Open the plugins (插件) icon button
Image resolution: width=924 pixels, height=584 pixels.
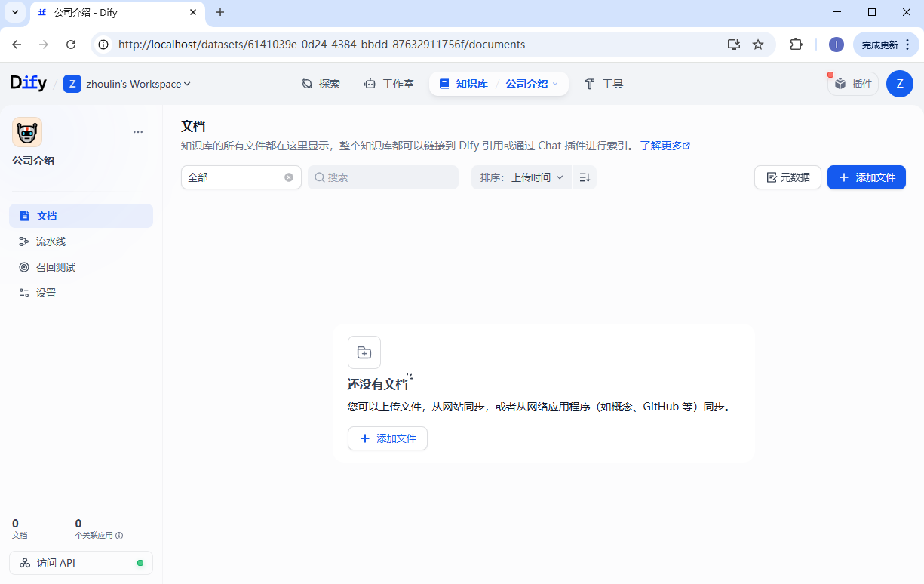(x=853, y=84)
